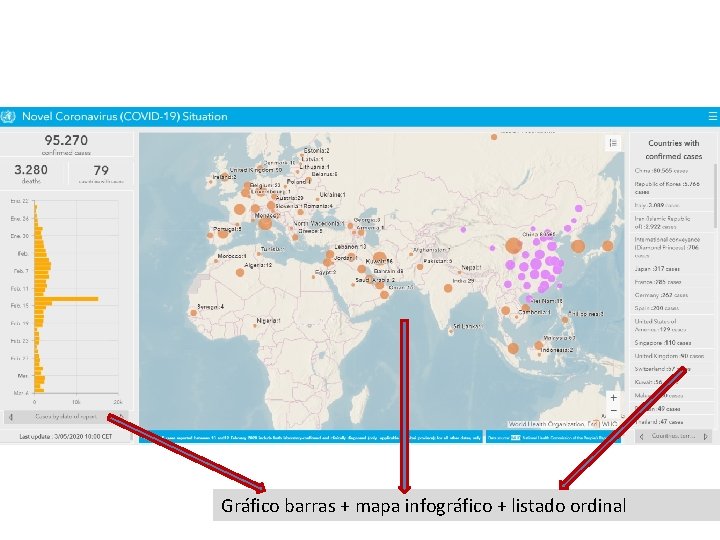
Task: Click the Last update timestamp
Action: point(66,437)
